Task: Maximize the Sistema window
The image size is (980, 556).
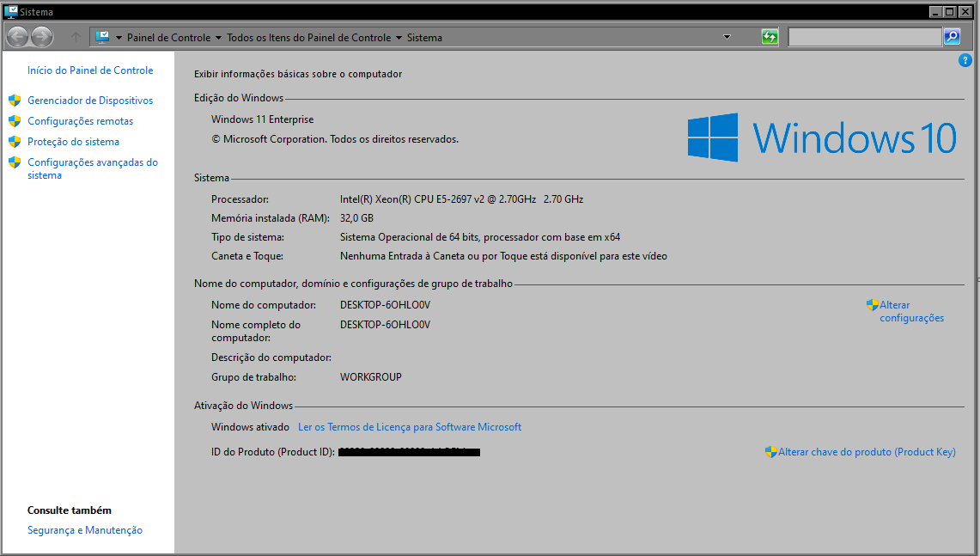Action: point(949,11)
